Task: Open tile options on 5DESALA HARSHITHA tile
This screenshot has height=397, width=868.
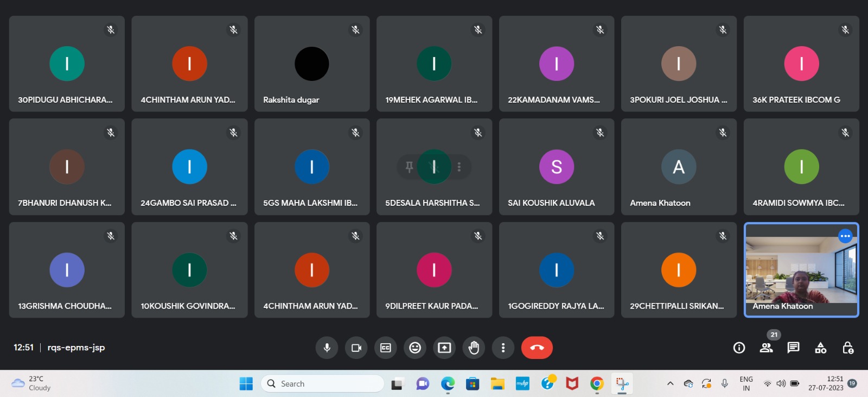Action: [x=459, y=167]
